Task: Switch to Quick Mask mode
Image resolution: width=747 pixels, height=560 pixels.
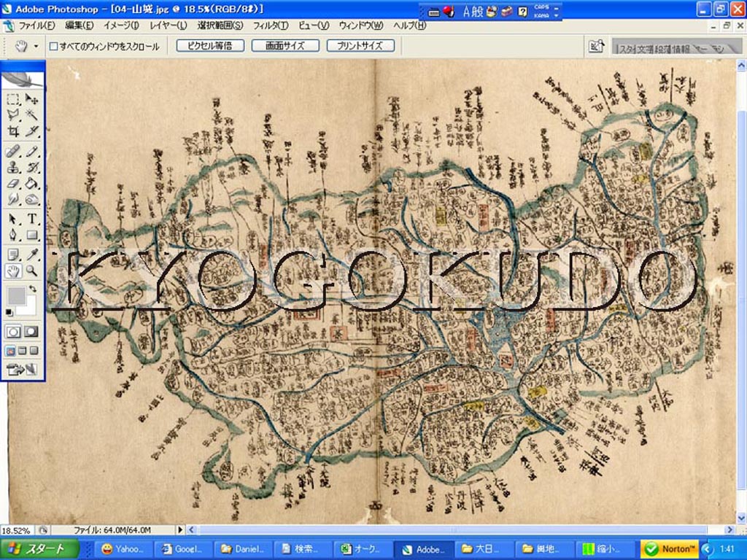Action: [31, 332]
